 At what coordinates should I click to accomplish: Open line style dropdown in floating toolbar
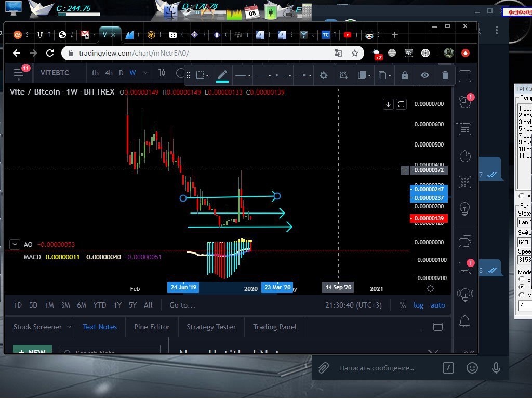[x=243, y=75]
